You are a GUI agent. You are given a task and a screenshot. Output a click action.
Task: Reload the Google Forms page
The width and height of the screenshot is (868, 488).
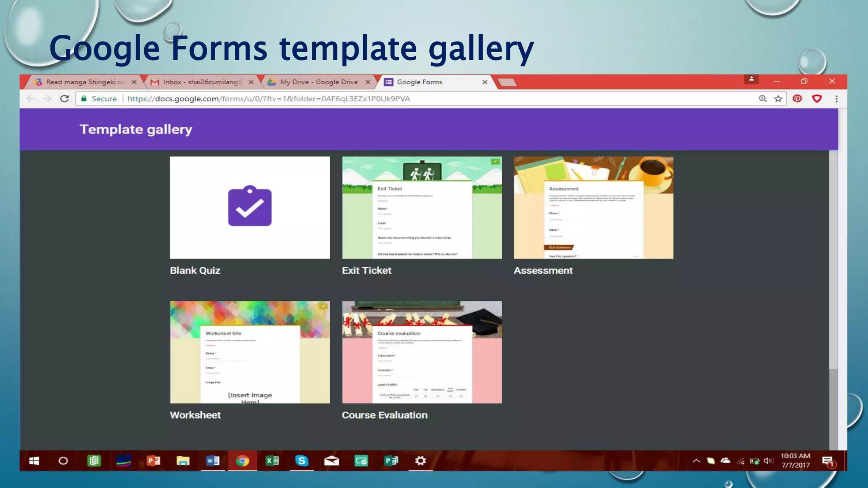pos(64,99)
